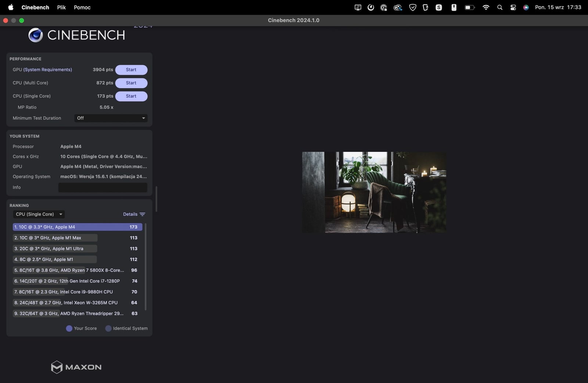The height and width of the screenshot is (383, 588).
Task: Open Control Center
Action: (x=513, y=7)
